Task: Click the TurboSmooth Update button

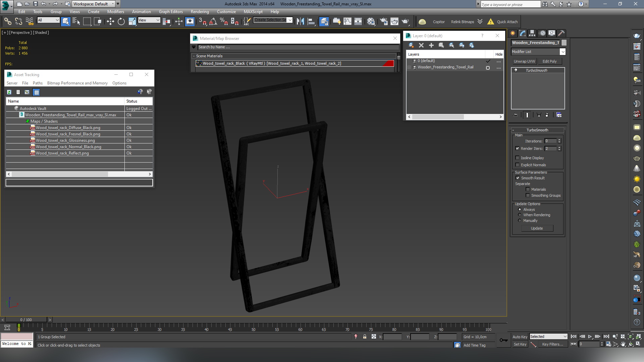Action: pyautogui.click(x=537, y=228)
